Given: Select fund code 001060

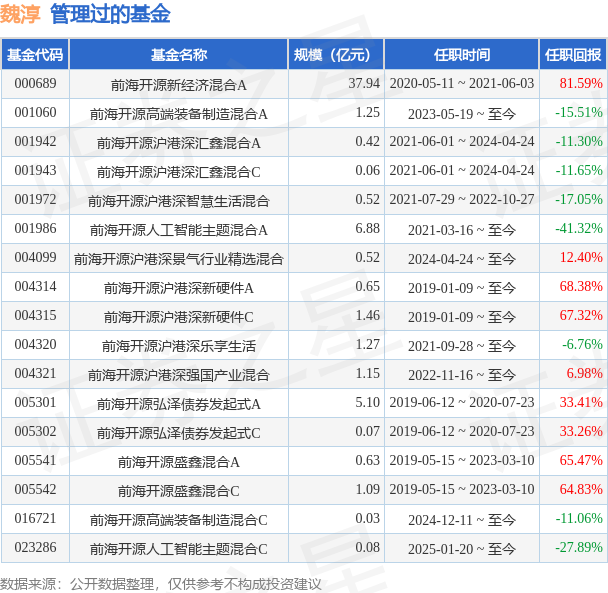Looking at the screenshot, I should pos(35,112).
